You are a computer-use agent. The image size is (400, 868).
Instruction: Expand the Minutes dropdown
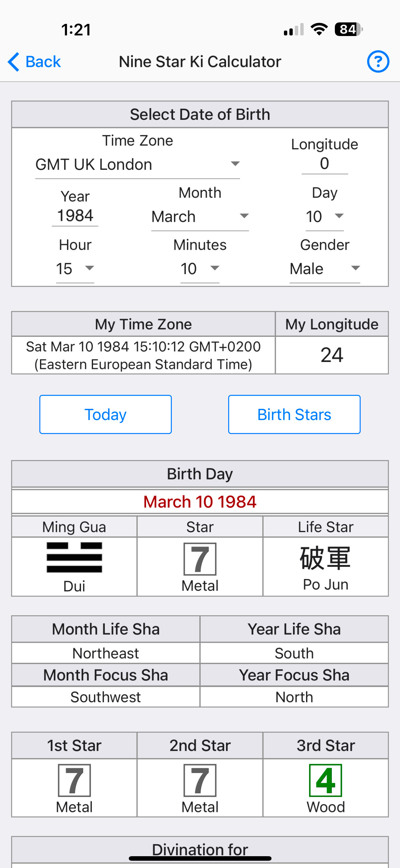click(200, 269)
